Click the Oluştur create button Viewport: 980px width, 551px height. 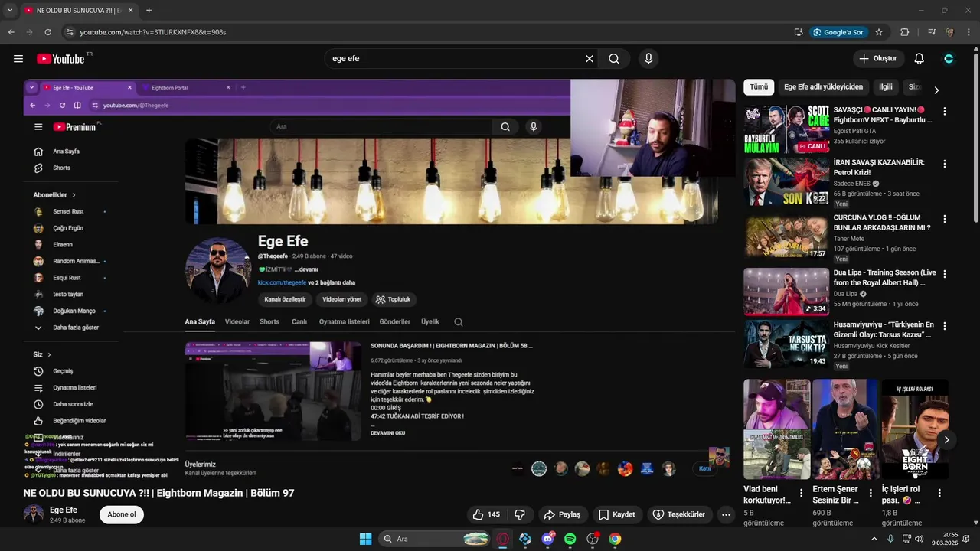click(x=878, y=59)
